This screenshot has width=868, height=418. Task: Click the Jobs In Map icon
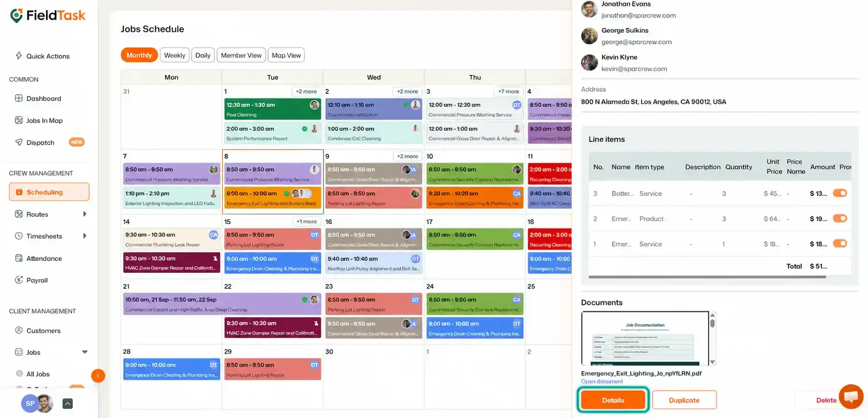pyautogui.click(x=19, y=120)
